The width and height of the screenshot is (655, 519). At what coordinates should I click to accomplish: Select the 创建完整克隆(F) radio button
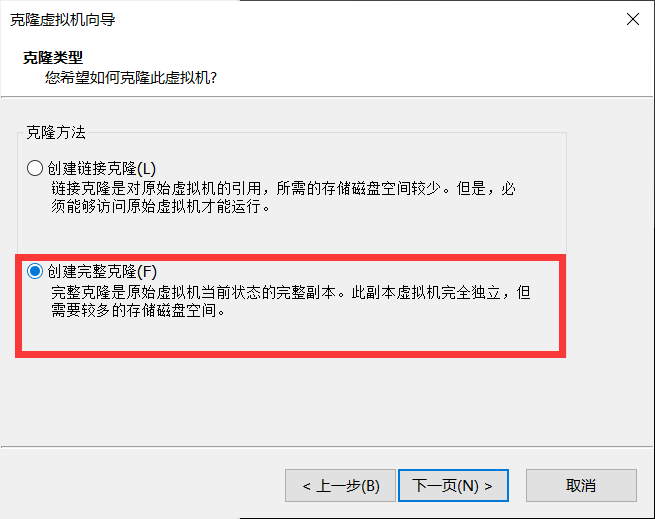click(x=35, y=271)
